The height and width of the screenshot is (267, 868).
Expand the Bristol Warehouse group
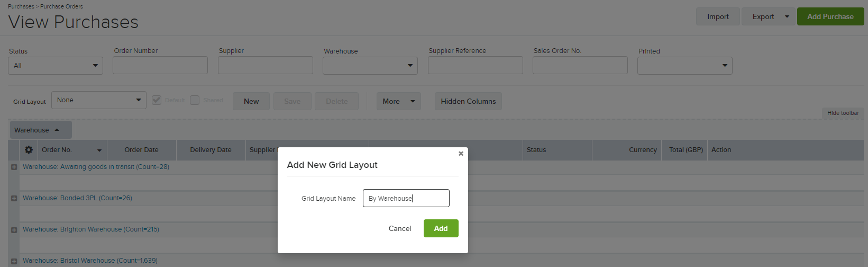point(14,261)
